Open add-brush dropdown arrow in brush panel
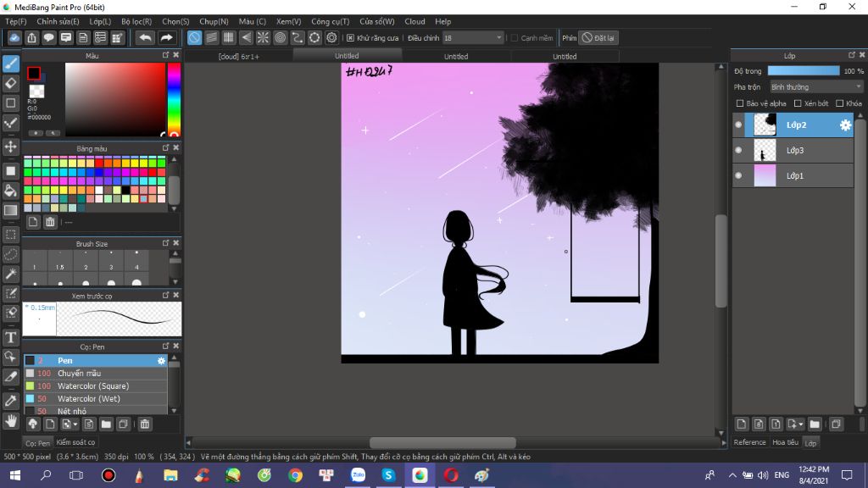 (75, 424)
